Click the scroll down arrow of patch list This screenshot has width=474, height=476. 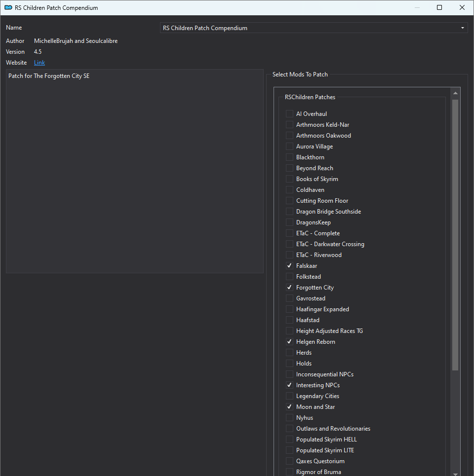tap(455, 474)
